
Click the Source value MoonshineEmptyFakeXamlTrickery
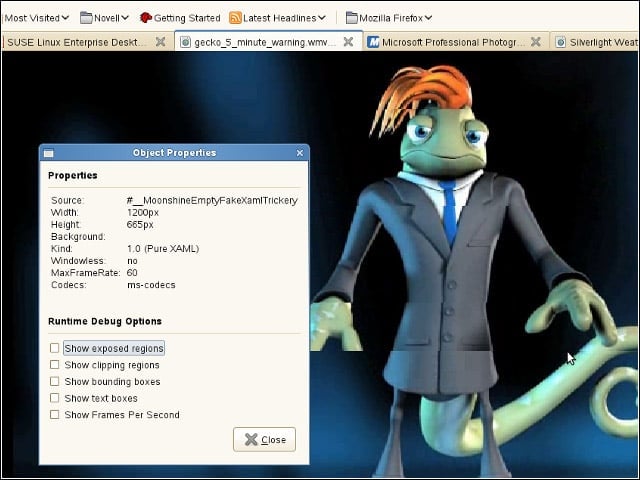[x=212, y=200]
